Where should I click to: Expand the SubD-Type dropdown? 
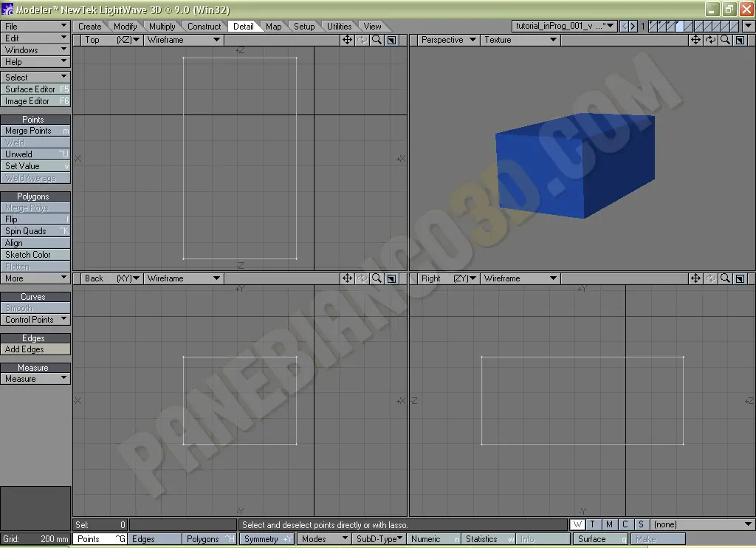point(379,539)
